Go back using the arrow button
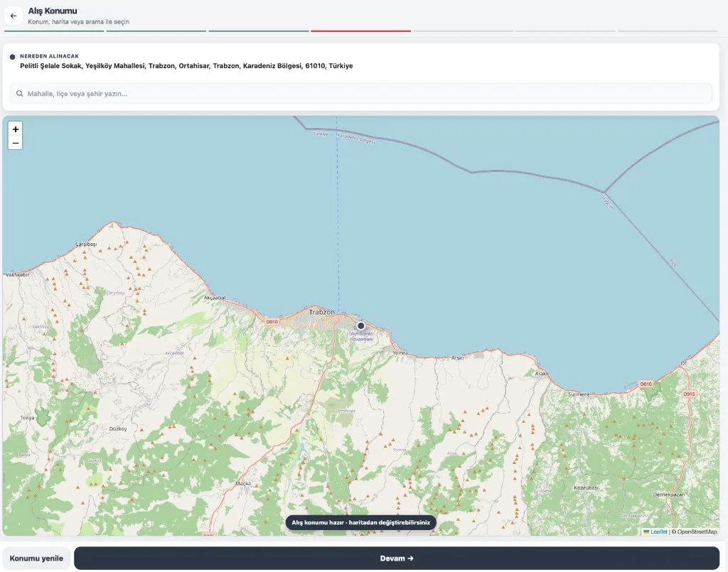 (x=14, y=16)
